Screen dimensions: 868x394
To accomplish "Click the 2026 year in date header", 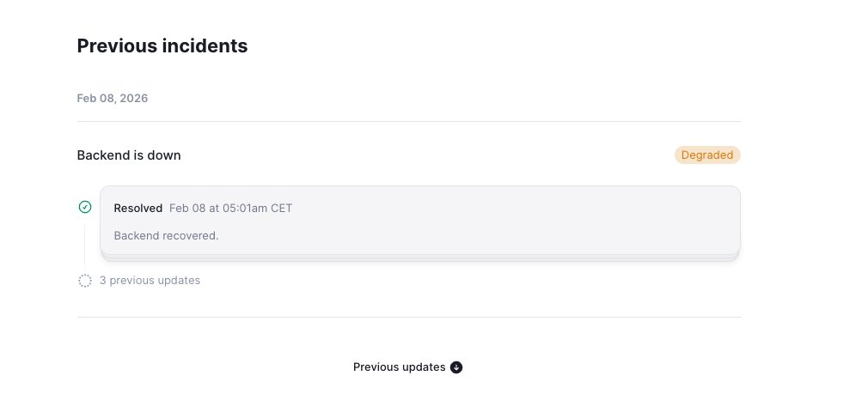I will 133,99.
